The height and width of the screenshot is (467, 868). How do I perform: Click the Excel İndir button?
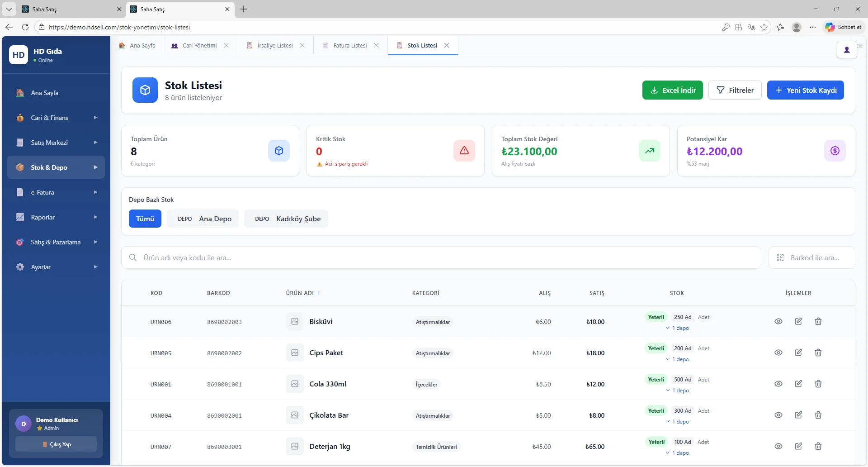(672, 90)
